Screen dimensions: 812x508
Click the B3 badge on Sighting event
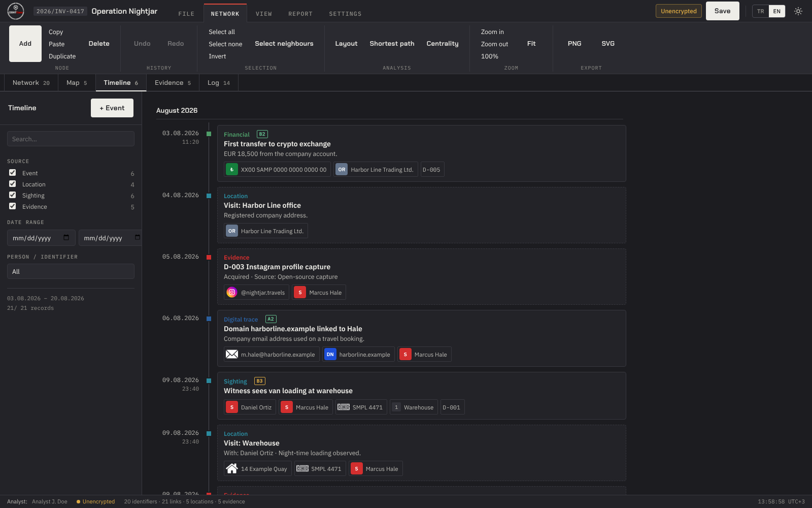(x=259, y=381)
